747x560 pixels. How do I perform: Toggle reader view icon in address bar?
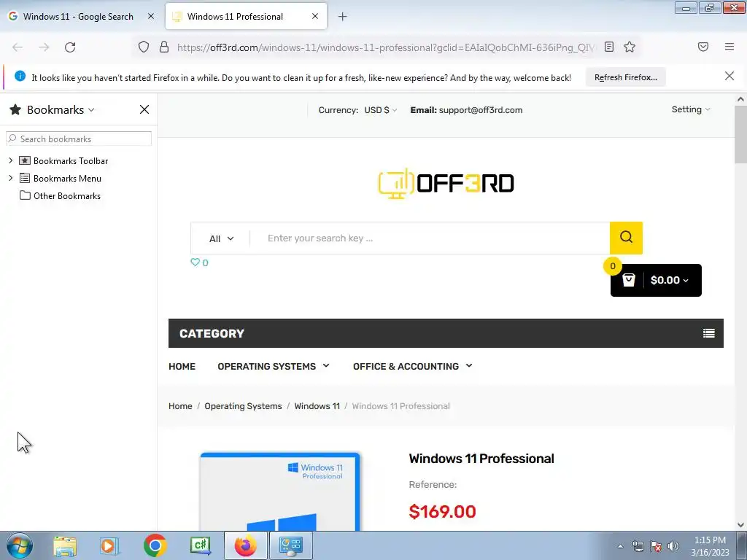tap(609, 47)
